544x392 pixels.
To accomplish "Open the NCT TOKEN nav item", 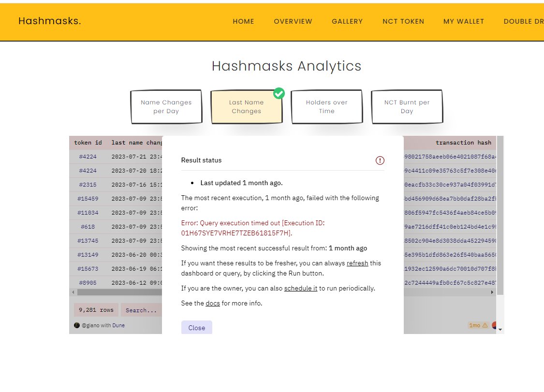I will point(403,21).
